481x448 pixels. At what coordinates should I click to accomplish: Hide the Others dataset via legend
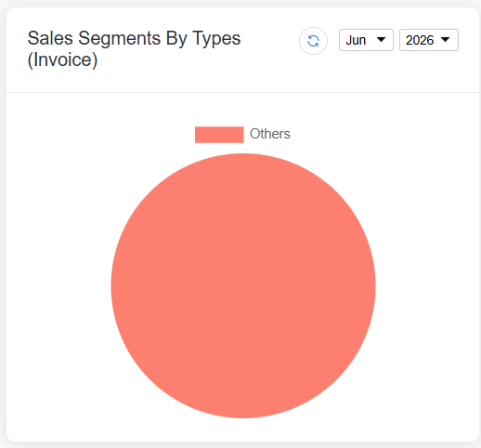click(242, 135)
